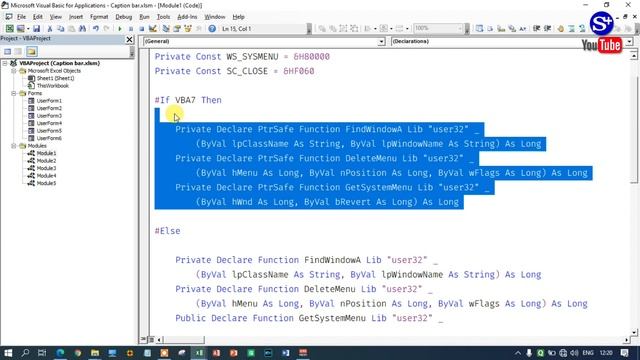Image resolution: width=640 pixels, height=360 pixels.
Task: Select ThisWorkbook in the project tree
Action: [53, 86]
